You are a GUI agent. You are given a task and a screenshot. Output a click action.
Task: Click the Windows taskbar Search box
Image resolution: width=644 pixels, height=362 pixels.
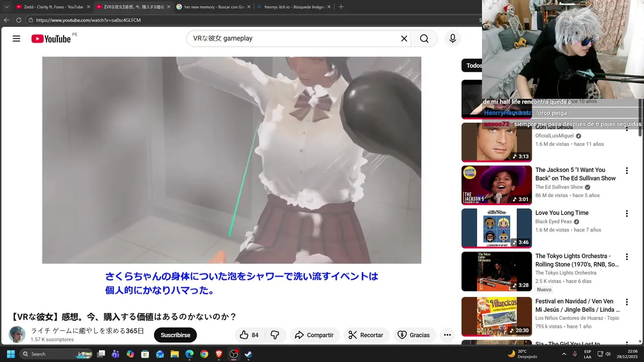[56, 354]
